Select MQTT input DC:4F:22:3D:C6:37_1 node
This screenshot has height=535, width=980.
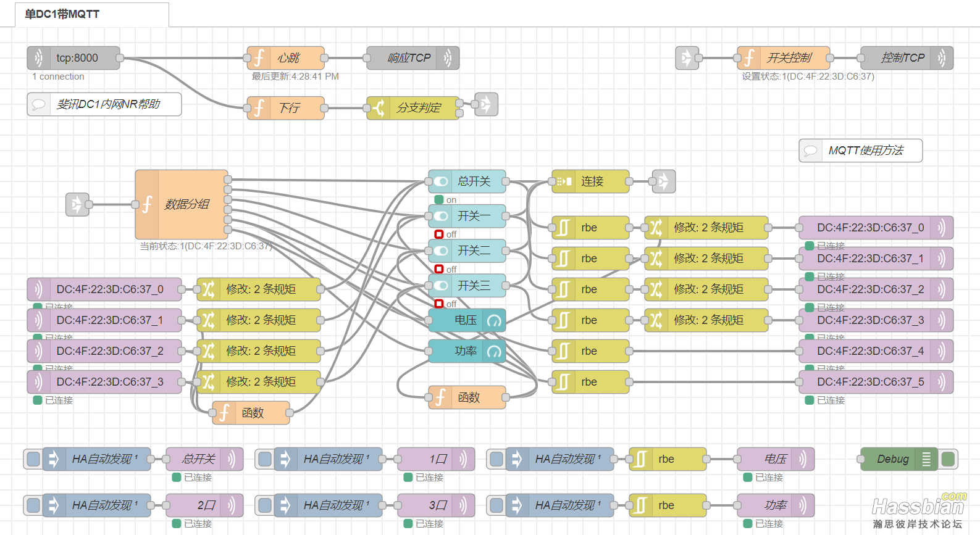(x=104, y=320)
